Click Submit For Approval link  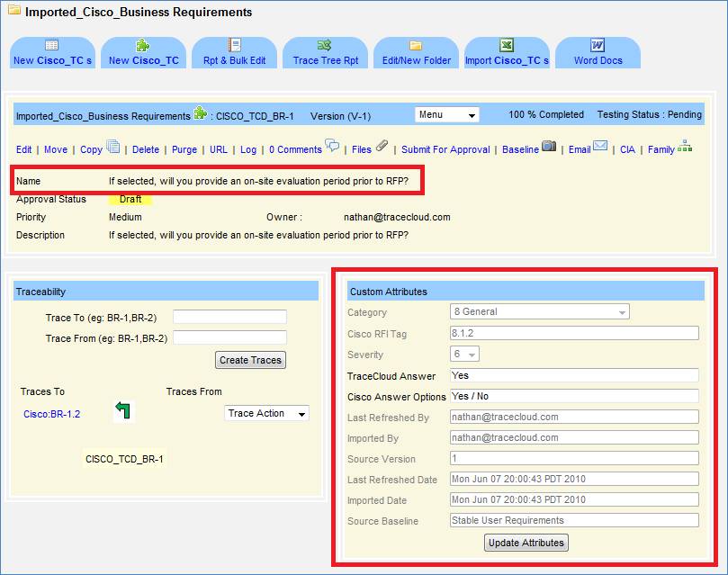(445, 149)
